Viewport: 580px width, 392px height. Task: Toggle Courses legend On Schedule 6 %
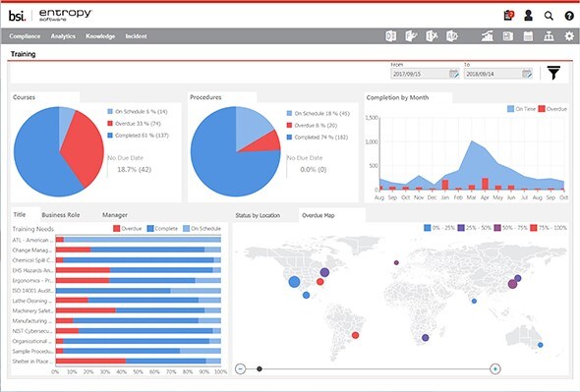tap(138, 111)
